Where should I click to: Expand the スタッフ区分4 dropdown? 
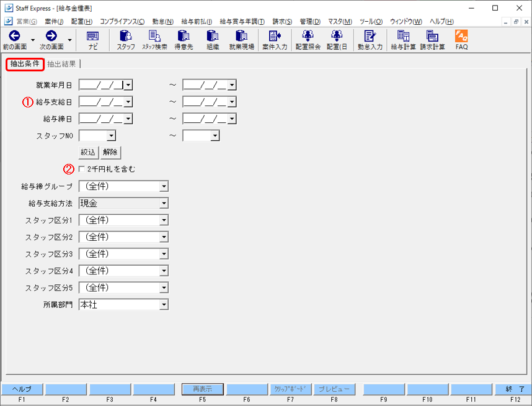[x=164, y=271]
